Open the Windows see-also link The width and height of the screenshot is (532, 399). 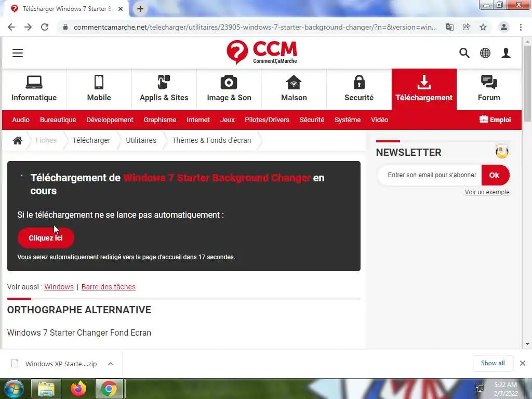pos(59,287)
